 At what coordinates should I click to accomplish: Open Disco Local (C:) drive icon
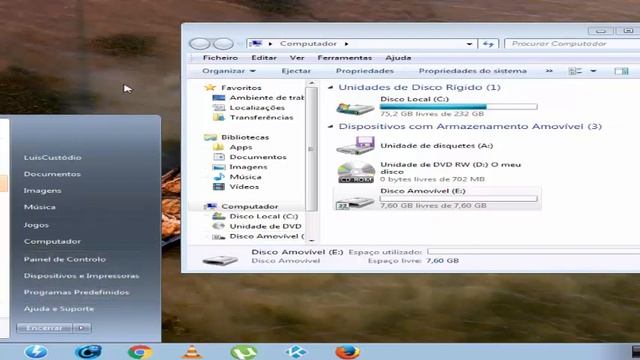(355, 108)
